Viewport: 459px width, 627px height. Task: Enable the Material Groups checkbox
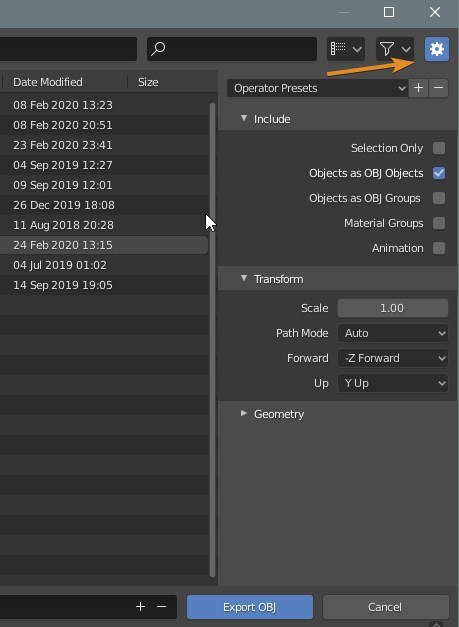(x=439, y=223)
